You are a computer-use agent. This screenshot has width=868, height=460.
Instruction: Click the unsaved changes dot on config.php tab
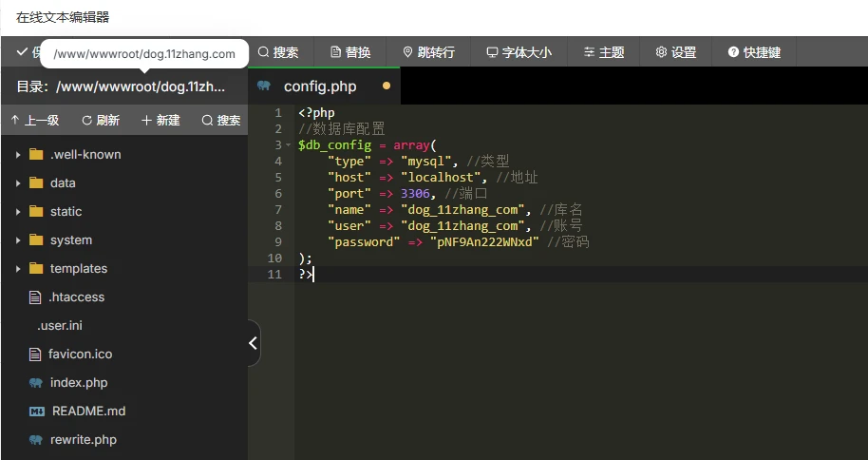pyautogui.click(x=387, y=86)
